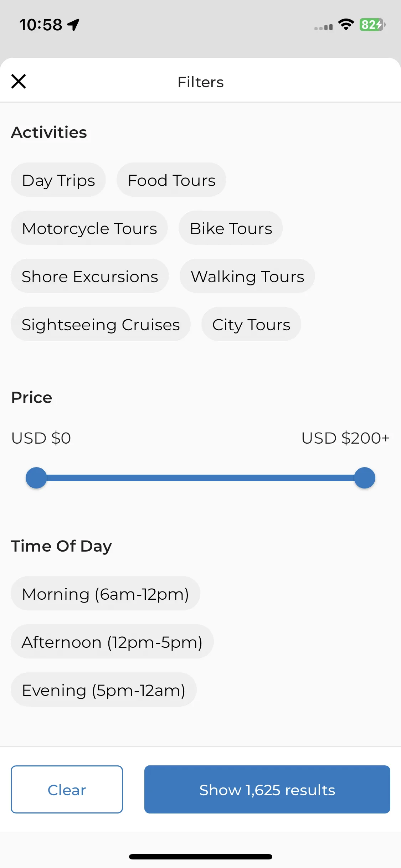The height and width of the screenshot is (868, 401).
Task: Select Morning (6am-12pm) time option
Action: tap(106, 593)
